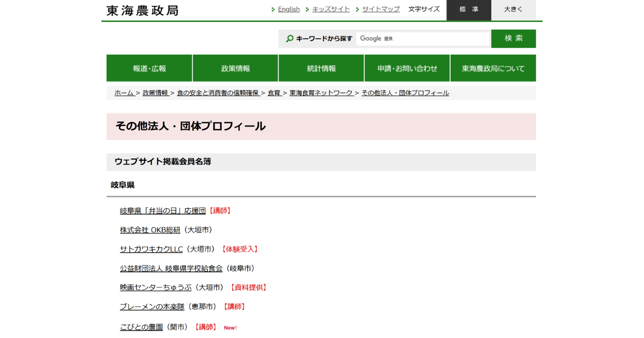Click inside the Google keyword search field
This screenshot has height=338, width=644.
(x=423, y=39)
